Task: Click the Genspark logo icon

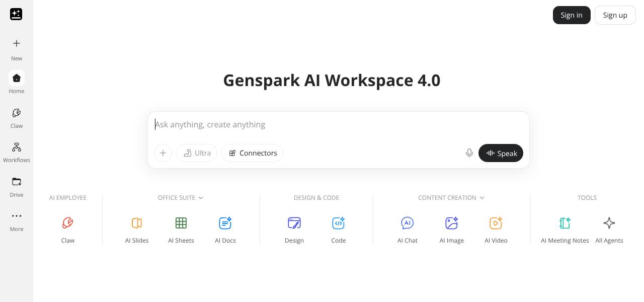Action: point(16,14)
